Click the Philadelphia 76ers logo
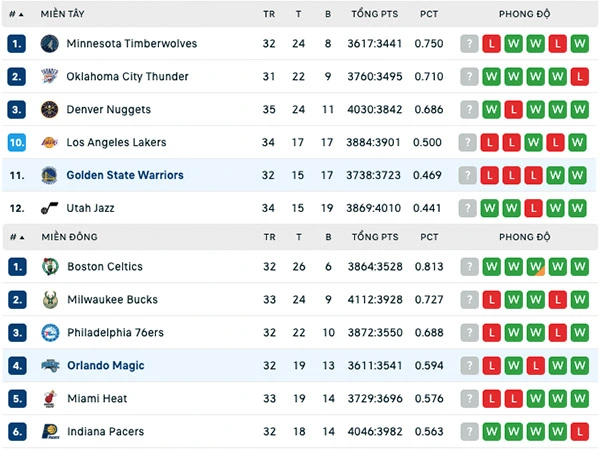The width and height of the screenshot is (600, 450). (x=50, y=333)
